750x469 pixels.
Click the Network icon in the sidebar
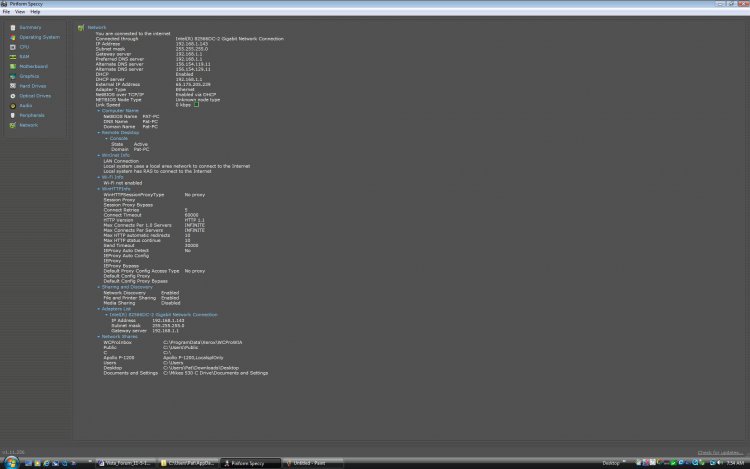coord(13,125)
